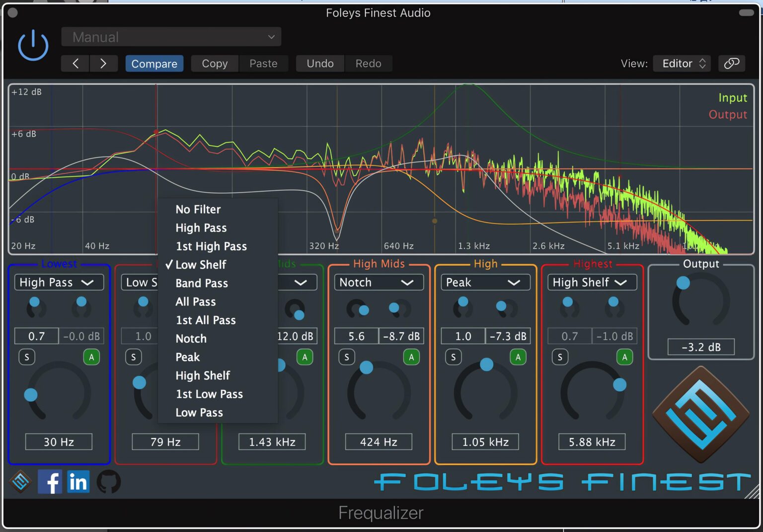Click the power button to bypass the plugin

tap(32, 44)
